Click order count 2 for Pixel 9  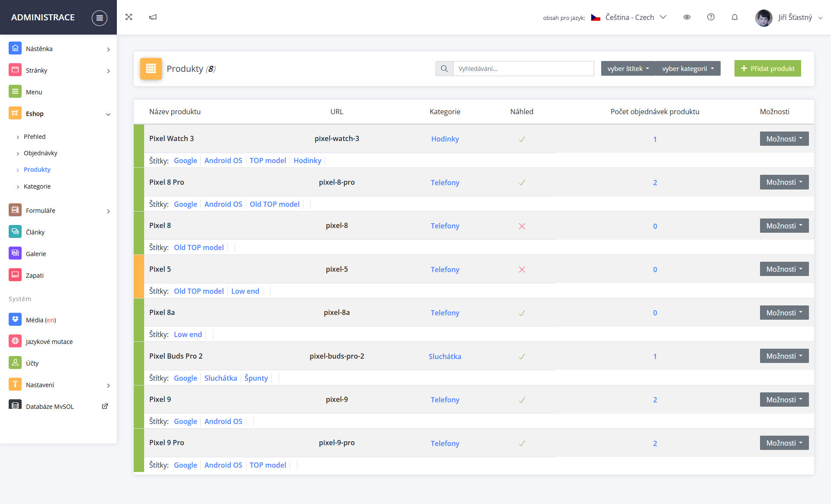[x=655, y=400]
